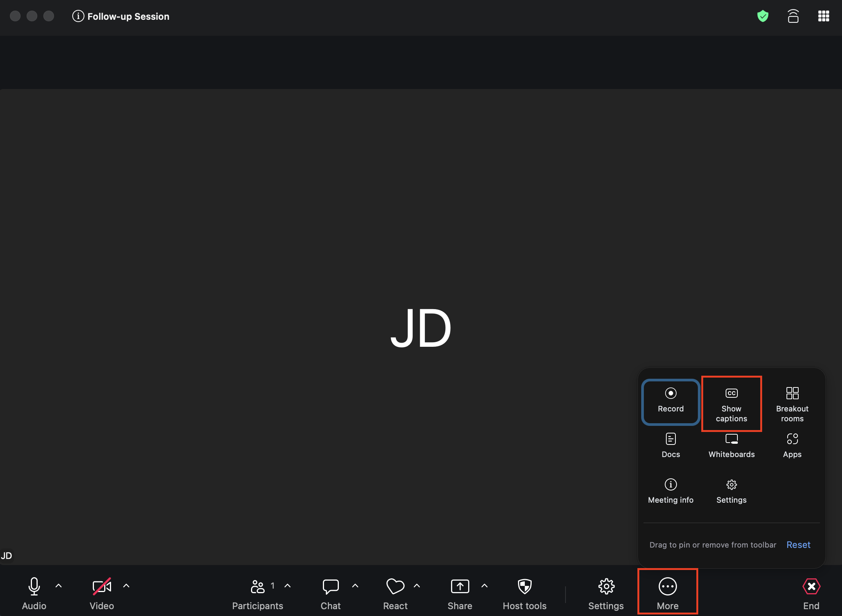Open Apps from More menu
The width and height of the screenshot is (842, 616).
click(792, 446)
